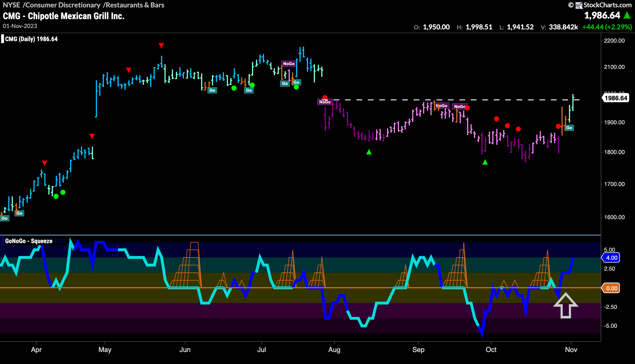Click the Go flag in late June
This screenshot has height=364, width=635.
click(x=249, y=90)
